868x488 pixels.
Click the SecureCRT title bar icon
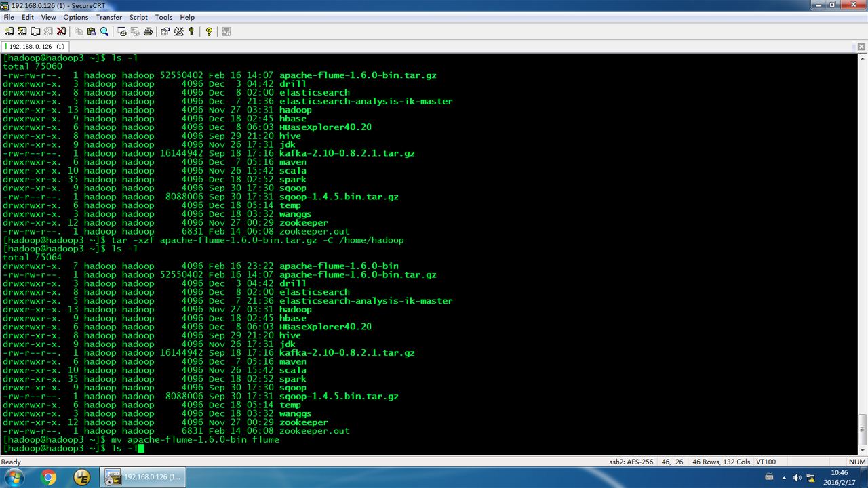pos(5,5)
